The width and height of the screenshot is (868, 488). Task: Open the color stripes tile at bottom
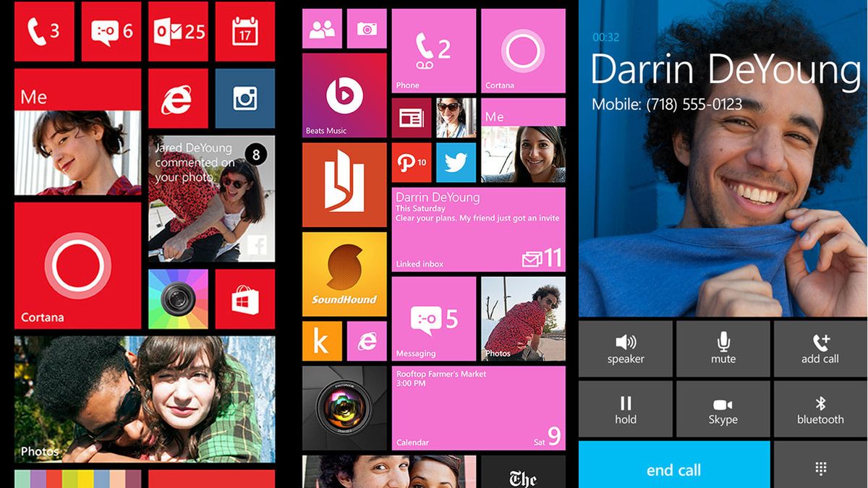(77, 479)
